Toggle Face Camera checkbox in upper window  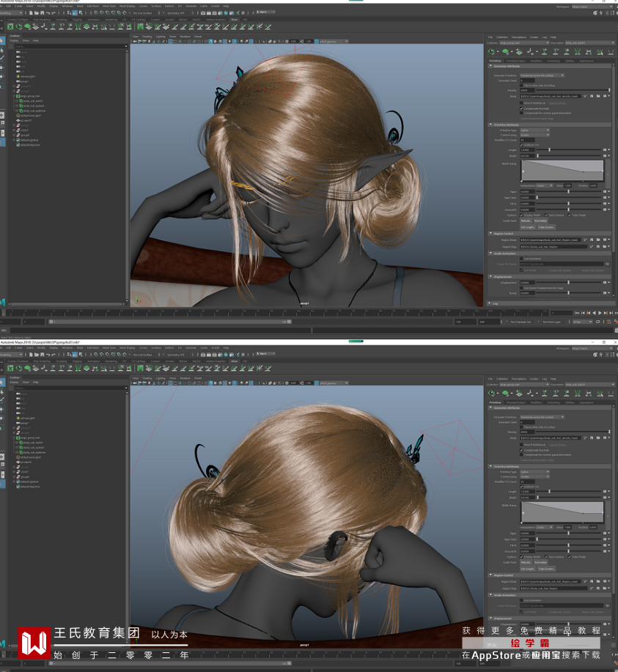[x=546, y=215]
